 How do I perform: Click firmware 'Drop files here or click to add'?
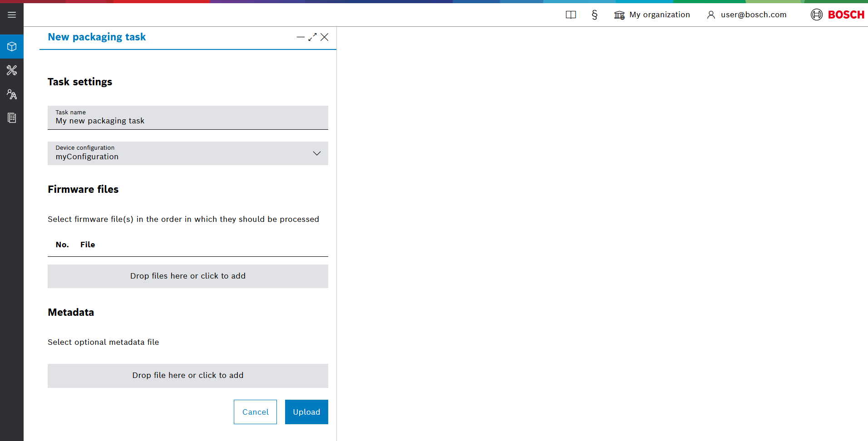(x=187, y=276)
